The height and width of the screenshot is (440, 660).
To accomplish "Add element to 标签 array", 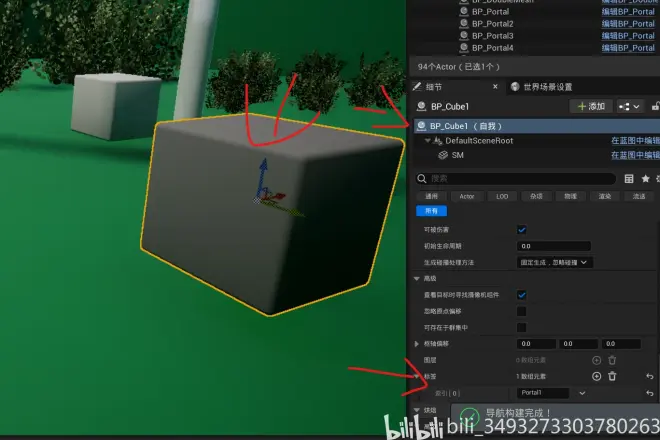I will 596,376.
